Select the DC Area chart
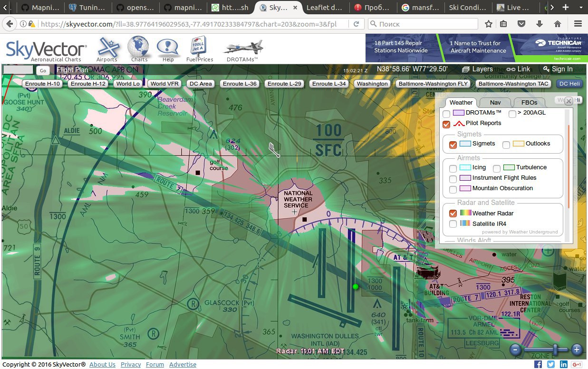 (x=201, y=84)
